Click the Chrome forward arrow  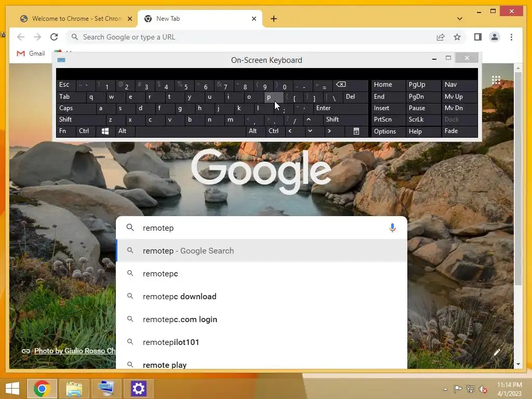pos(37,37)
